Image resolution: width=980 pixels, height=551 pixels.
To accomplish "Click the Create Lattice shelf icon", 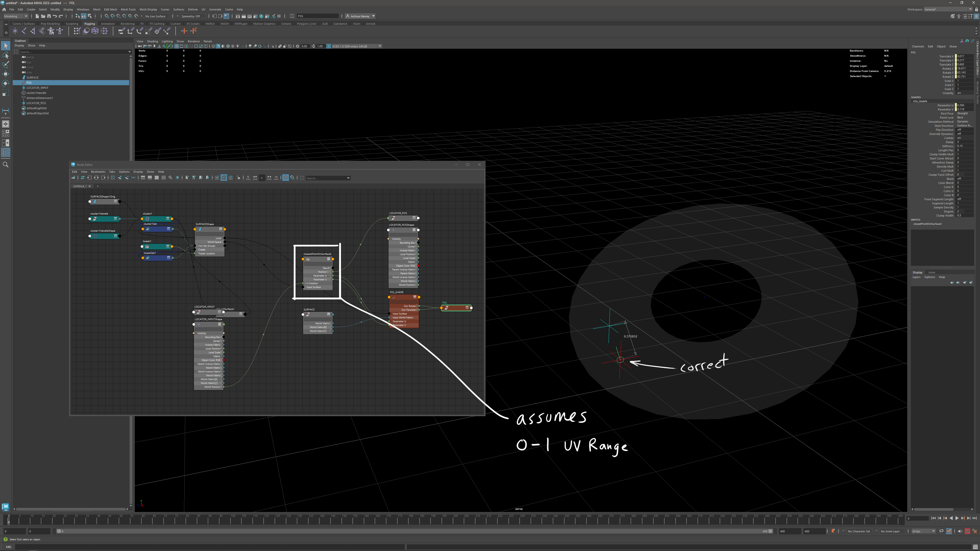I will click(95, 31).
